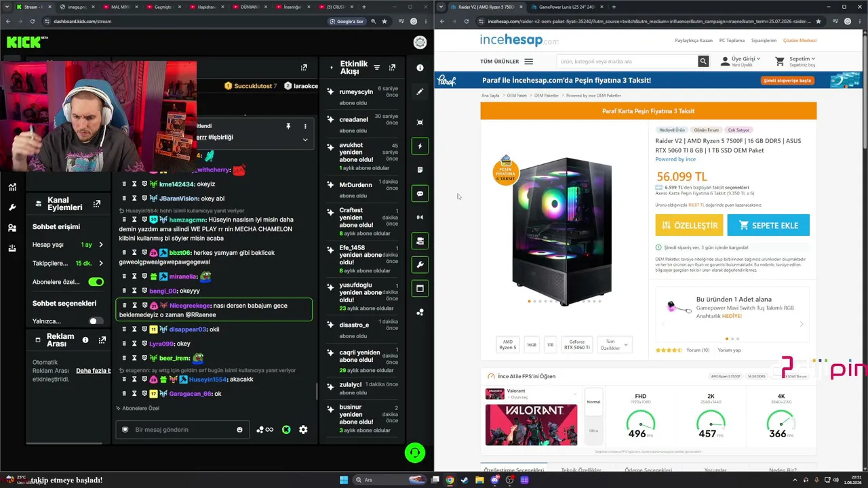Click the green Kick emote icon beside chat input
The image size is (868, 488).
pyautogui.click(x=286, y=430)
